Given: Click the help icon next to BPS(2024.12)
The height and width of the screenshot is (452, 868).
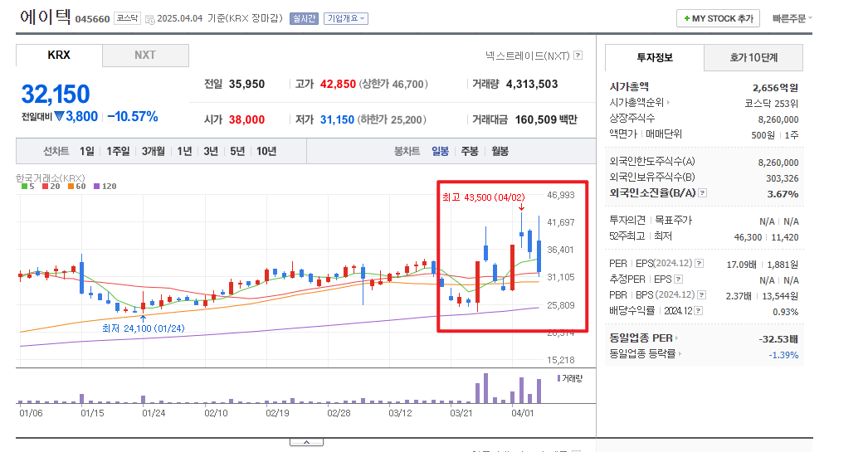Looking at the screenshot, I should (x=701, y=295).
